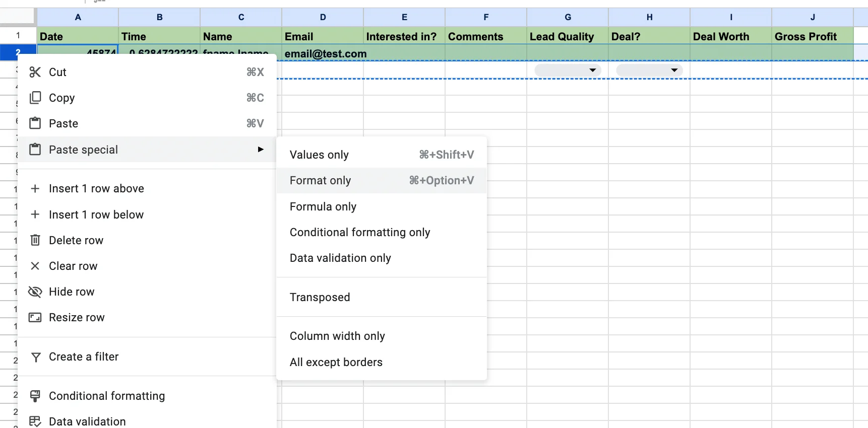This screenshot has height=428, width=868.
Task: Open the Lead Quality dropdown in row 3
Action: [x=568, y=70]
